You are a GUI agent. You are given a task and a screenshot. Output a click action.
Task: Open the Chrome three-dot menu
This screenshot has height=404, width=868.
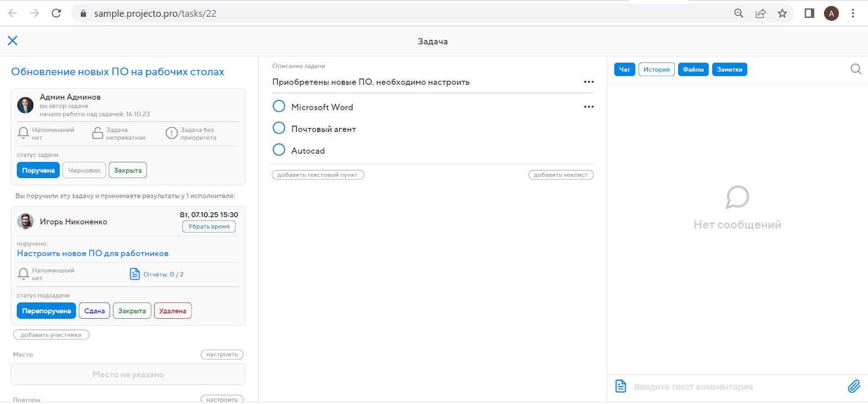point(853,13)
